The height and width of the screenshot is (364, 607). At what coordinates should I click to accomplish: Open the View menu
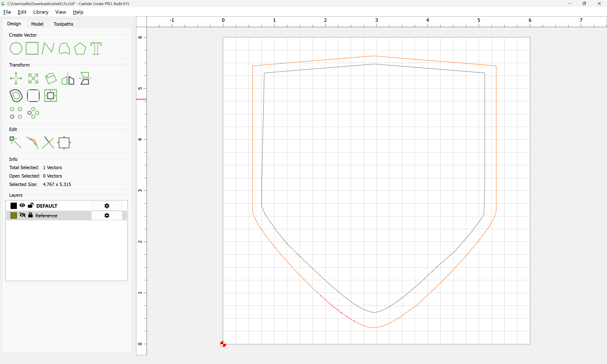tap(61, 12)
